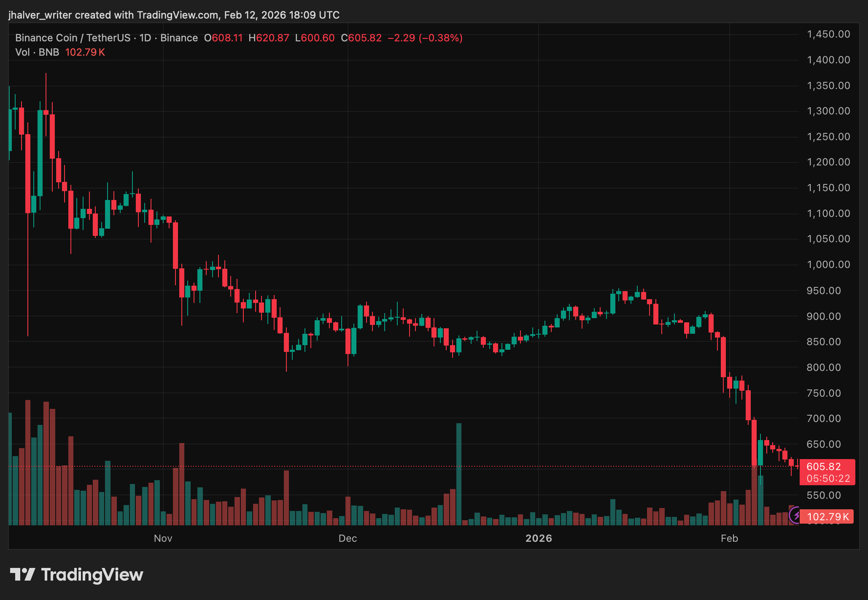Select the 2026 label on the time axis
This screenshot has width=868, height=600.
(x=538, y=539)
